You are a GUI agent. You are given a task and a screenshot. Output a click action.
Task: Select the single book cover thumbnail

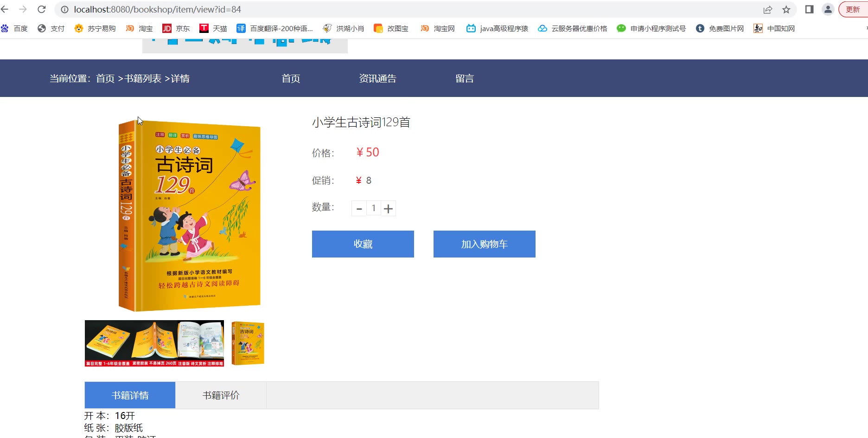point(248,343)
